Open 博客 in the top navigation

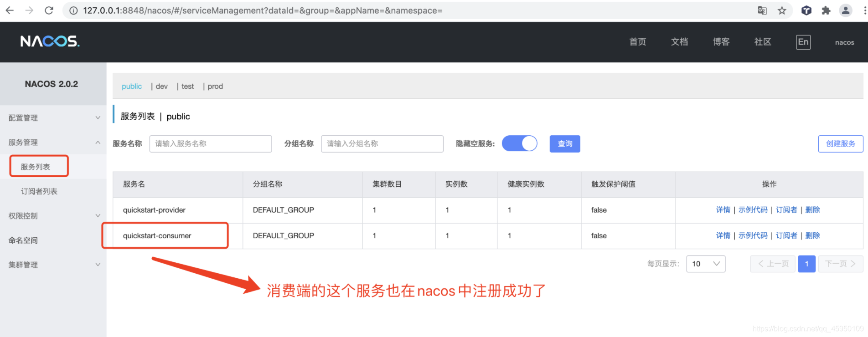click(721, 42)
